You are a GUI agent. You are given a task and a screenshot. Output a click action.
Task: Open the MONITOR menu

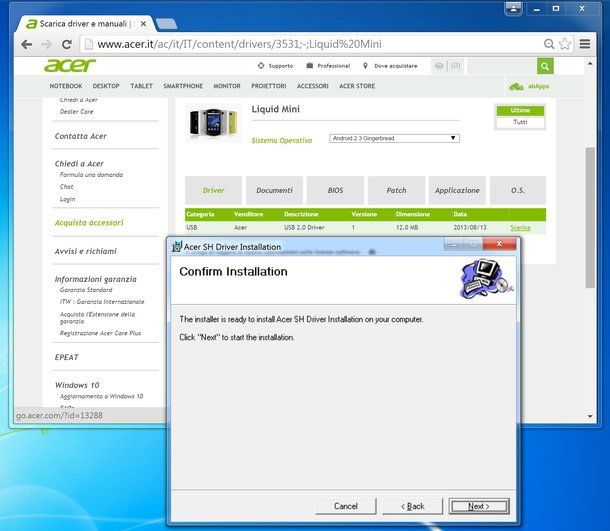point(227,86)
